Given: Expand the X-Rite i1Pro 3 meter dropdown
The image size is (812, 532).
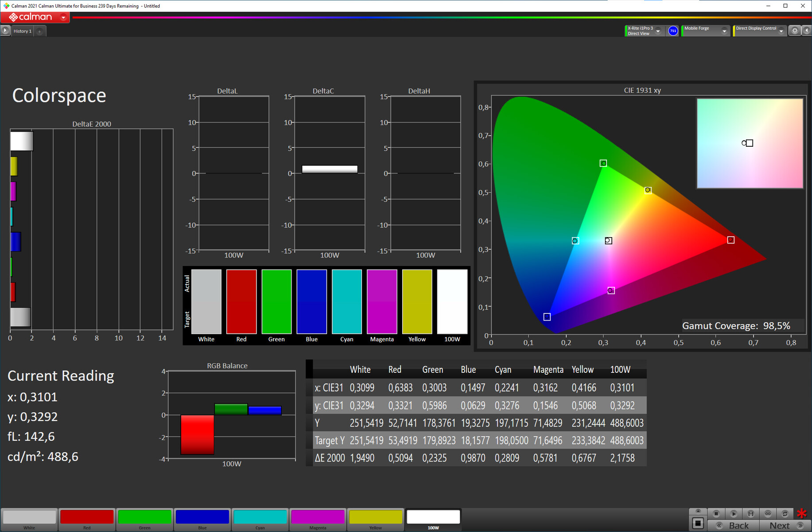Looking at the screenshot, I should (658, 31).
